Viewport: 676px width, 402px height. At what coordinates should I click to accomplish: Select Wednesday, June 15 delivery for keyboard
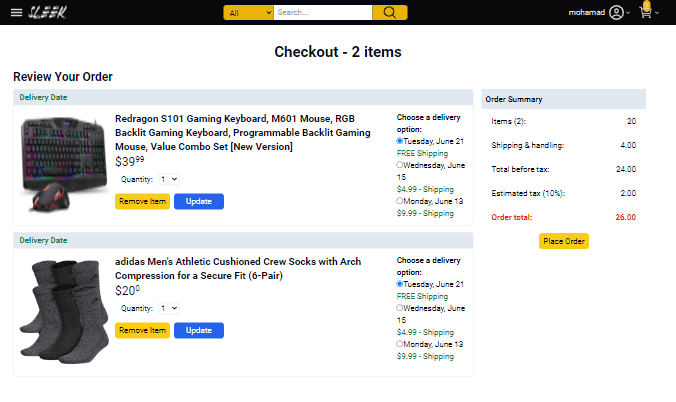pos(400,165)
